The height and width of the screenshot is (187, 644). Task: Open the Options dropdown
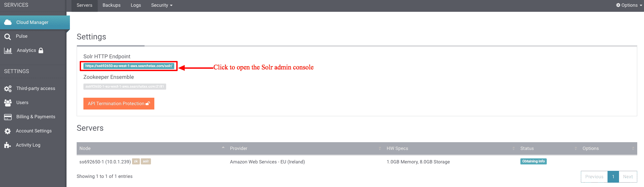tap(629, 5)
